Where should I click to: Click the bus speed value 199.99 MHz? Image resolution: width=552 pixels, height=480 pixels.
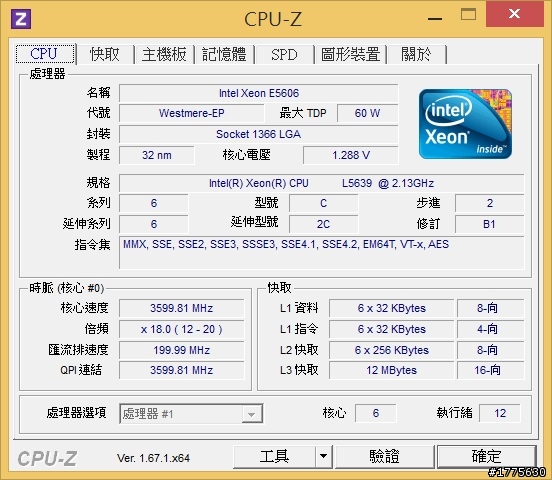click(x=182, y=350)
